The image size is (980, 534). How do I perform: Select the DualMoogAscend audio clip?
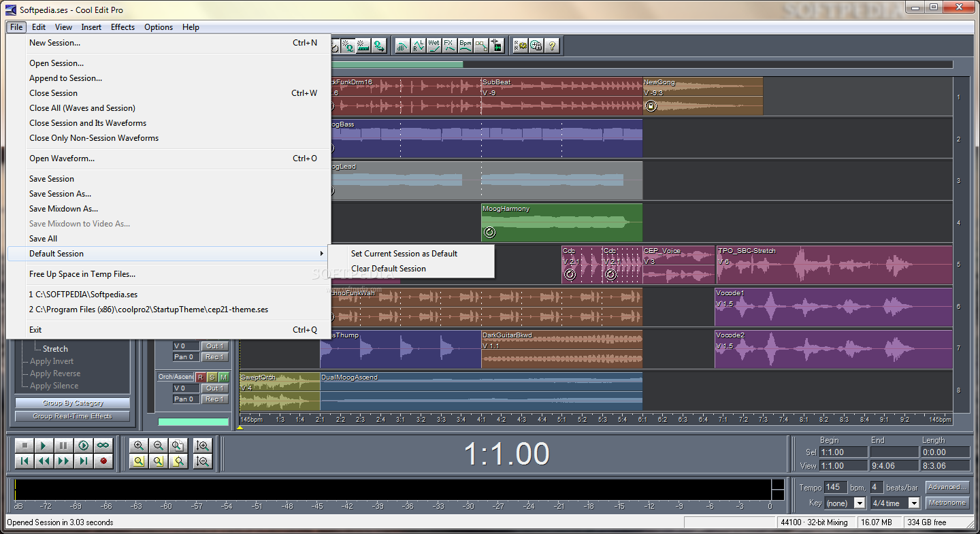coord(481,392)
